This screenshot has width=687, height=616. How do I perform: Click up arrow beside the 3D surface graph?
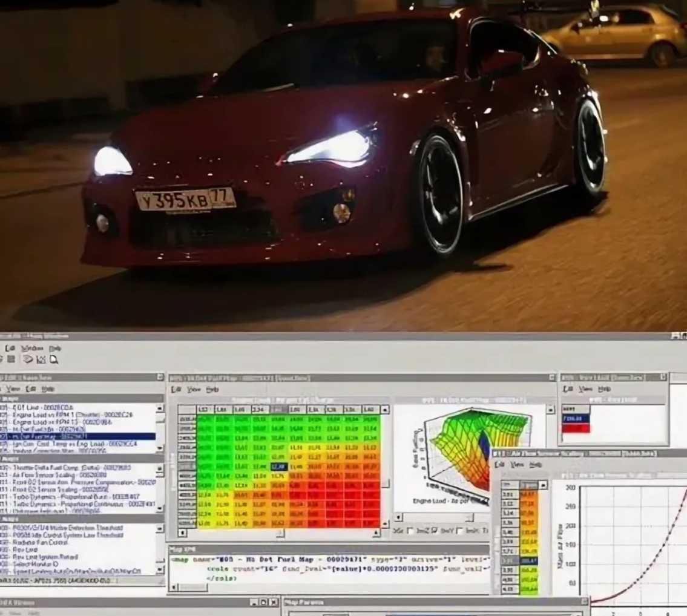[550, 409]
